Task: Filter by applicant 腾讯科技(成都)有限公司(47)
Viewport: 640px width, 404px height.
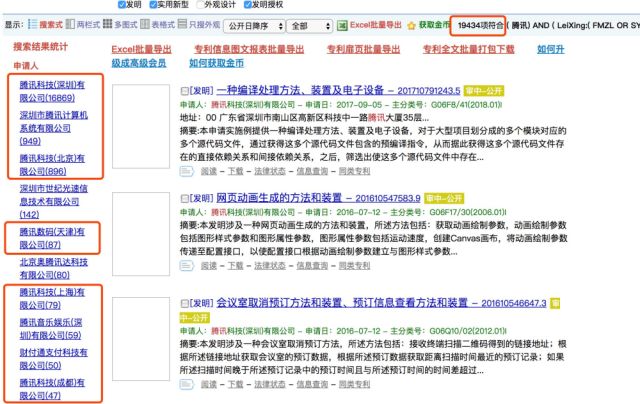Action: [x=52, y=389]
